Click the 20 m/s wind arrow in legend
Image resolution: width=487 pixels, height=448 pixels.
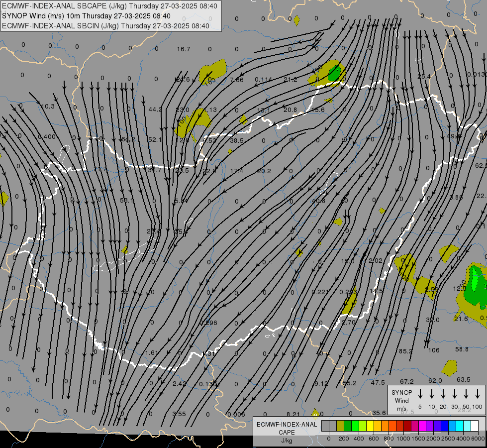click(x=443, y=394)
